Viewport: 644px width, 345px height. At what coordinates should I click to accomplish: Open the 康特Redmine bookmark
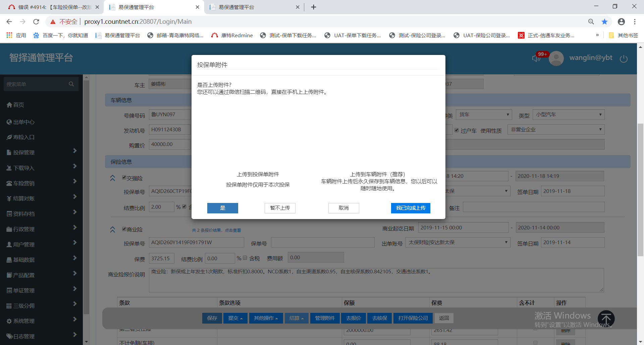point(232,35)
